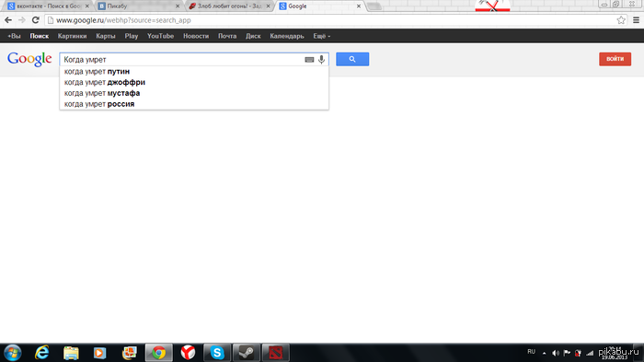The width and height of the screenshot is (644, 362).
Task: Open a new tab
Action: tap(374, 6)
